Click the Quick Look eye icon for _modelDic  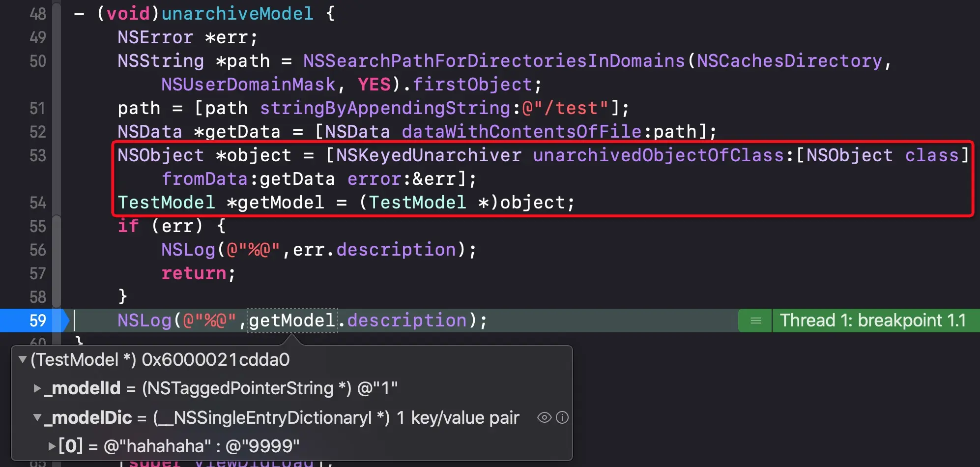(544, 417)
